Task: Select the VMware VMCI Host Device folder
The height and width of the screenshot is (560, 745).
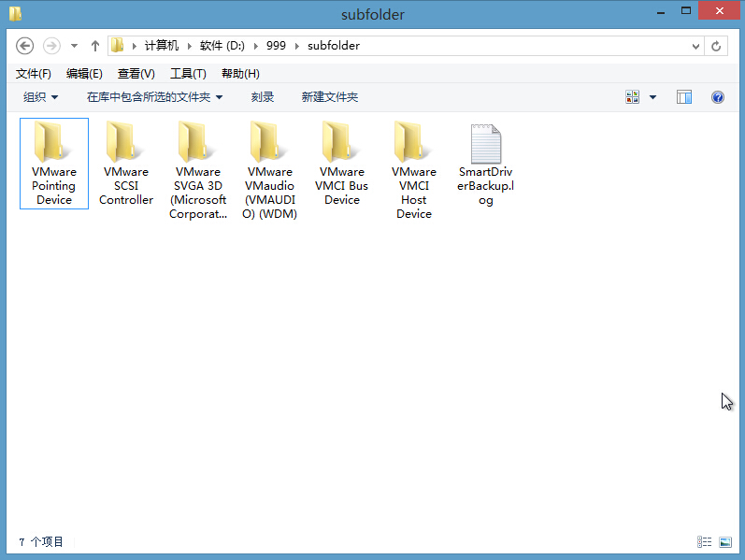Action: [414, 170]
